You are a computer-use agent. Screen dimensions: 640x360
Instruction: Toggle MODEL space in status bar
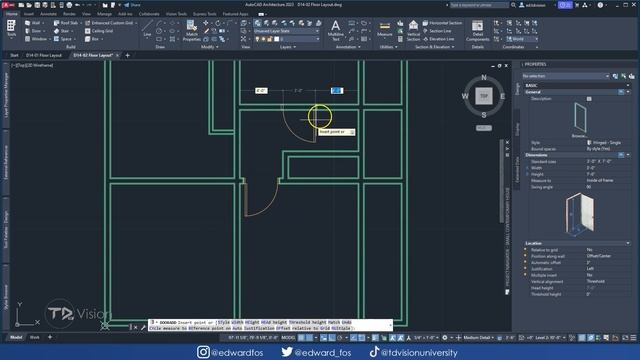[288, 338]
